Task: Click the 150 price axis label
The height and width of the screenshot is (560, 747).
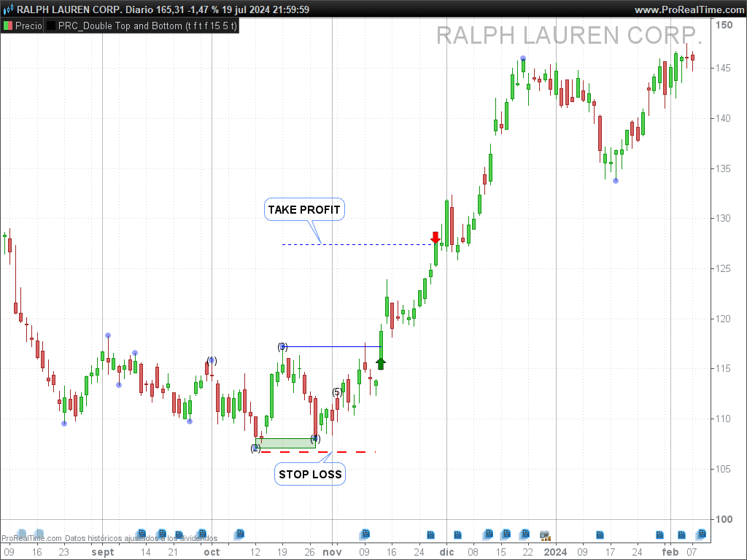Action: point(724,26)
